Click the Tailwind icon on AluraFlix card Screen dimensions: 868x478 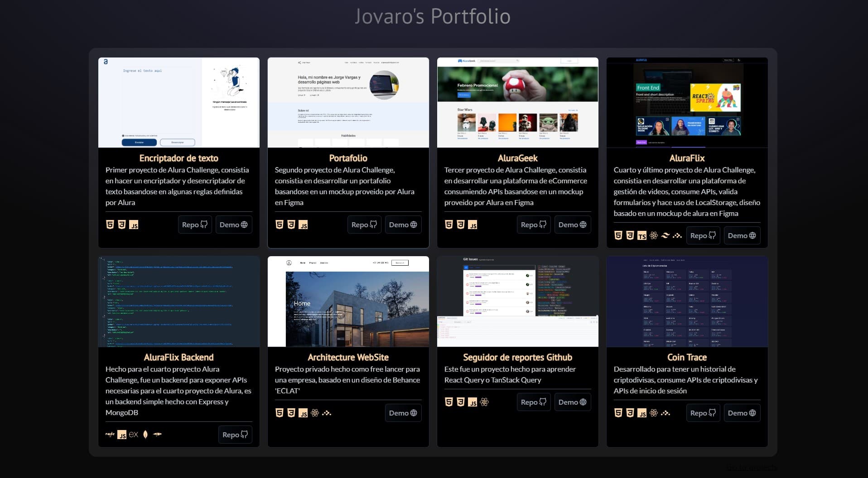pyautogui.click(x=665, y=235)
